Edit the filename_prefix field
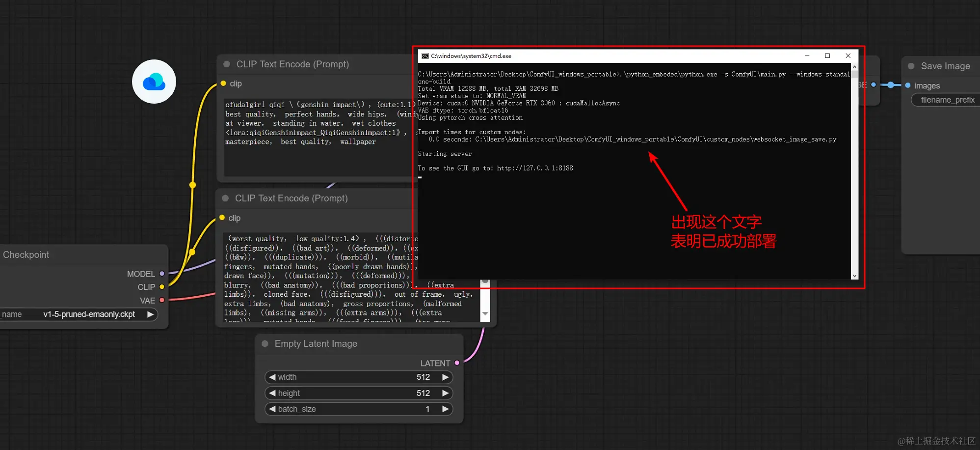This screenshot has width=980, height=450. pyautogui.click(x=946, y=100)
